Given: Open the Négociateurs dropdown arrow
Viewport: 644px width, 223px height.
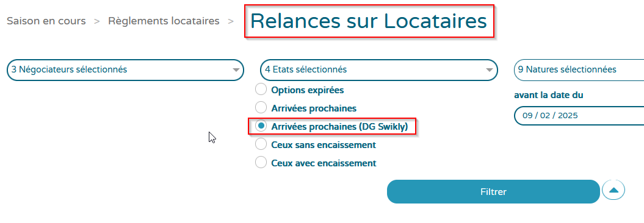Looking at the screenshot, I should coord(236,69).
